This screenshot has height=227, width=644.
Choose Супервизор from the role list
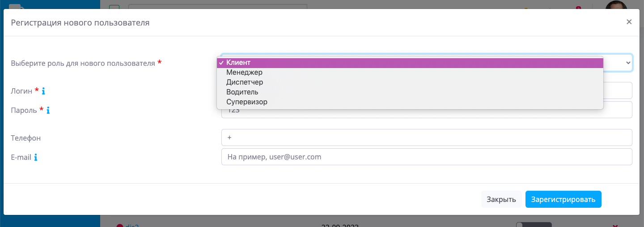pos(247,102)
